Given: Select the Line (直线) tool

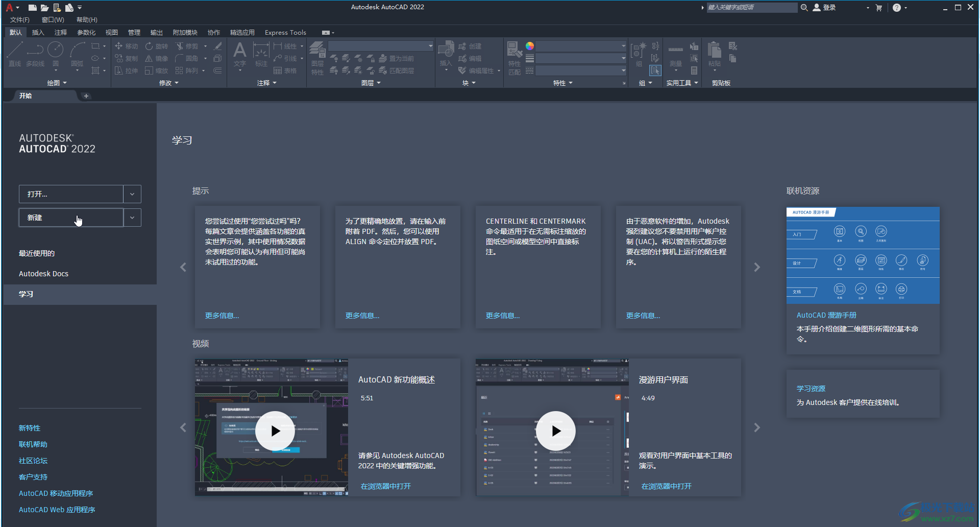Looking at the screenshot, I should point(15,54).
